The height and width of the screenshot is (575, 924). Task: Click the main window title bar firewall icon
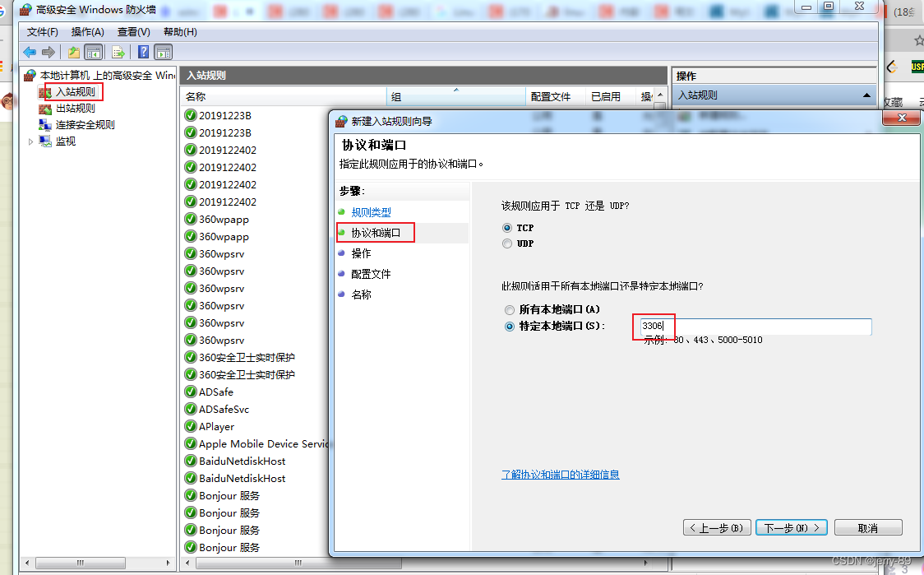click(25, 9)
